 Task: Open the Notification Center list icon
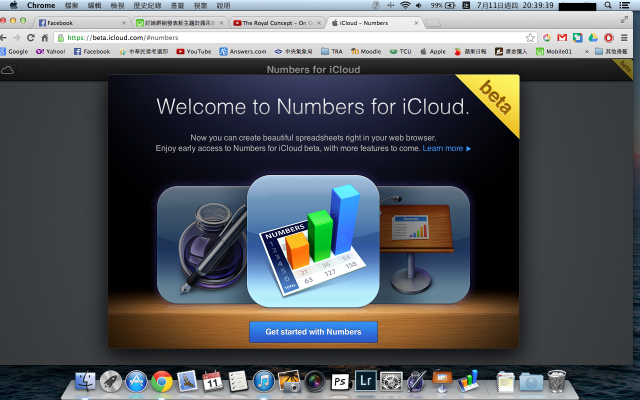(624, 5)
